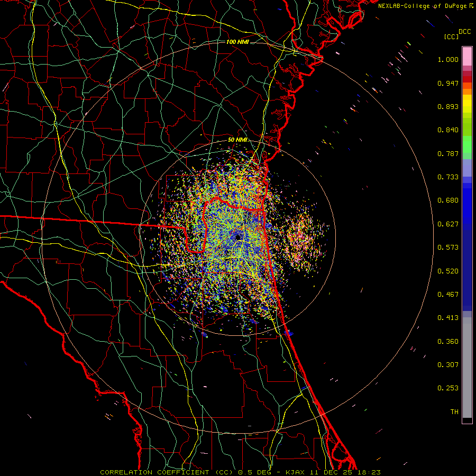Image resolution: width=476 pixels, height=476 pixels.
Task: Click the 0.573 color scale value
Action: pos(448,248)
